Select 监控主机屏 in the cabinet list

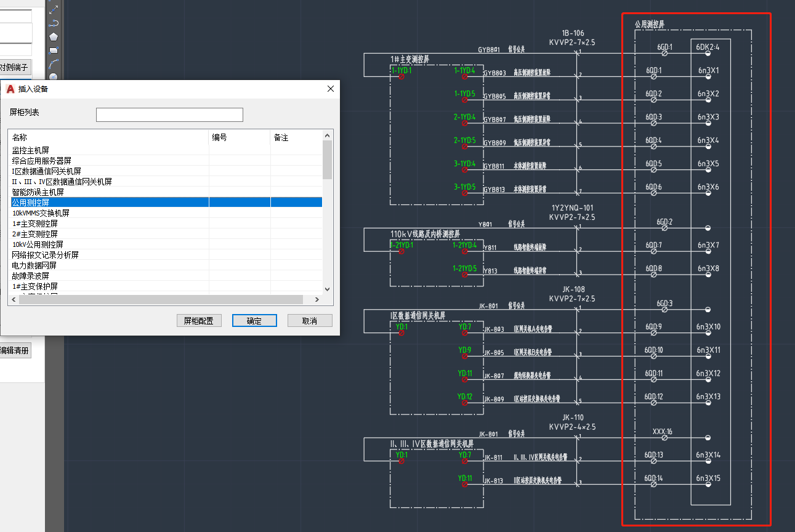point(39,150)
